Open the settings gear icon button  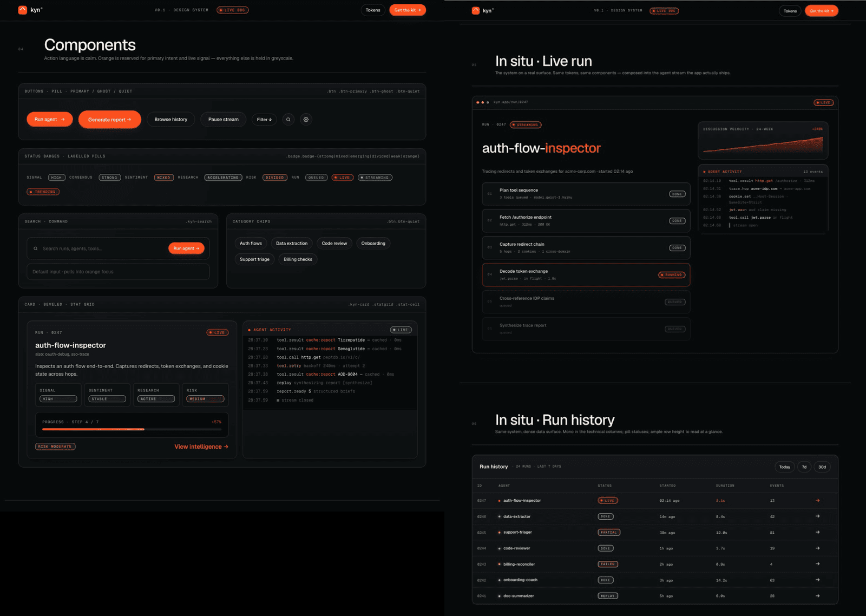pos(306,120)
